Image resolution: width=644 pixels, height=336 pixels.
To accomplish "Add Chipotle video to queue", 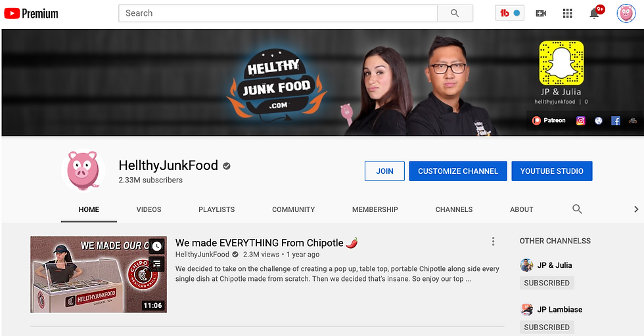I will point(156,263).
